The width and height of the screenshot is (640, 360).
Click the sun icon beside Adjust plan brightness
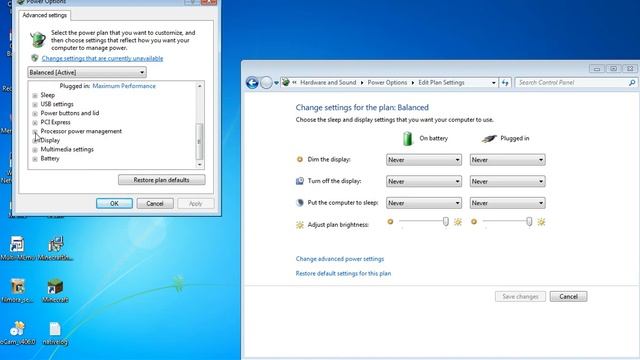click(300, 225)
